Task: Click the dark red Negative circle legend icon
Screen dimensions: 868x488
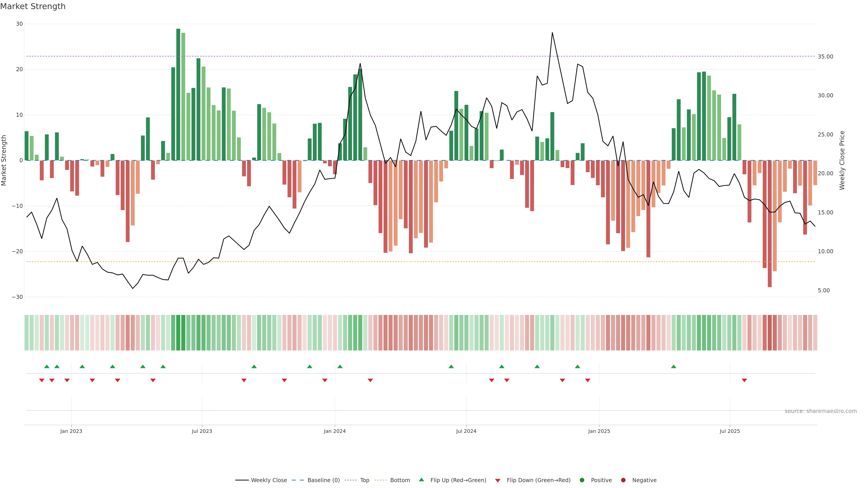Action: (x=623, y=480)
